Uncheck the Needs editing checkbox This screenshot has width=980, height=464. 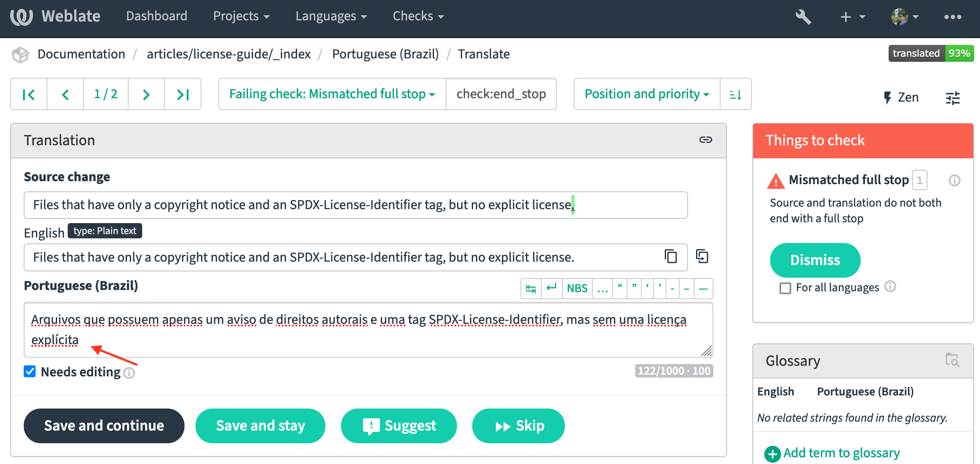click(x=30, y=371)
